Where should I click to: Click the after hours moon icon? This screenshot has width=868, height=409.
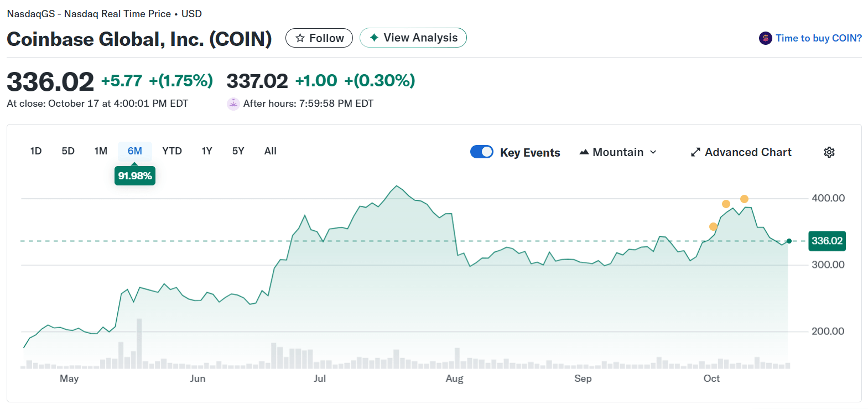pyautogui.click(x=233, y=103)
